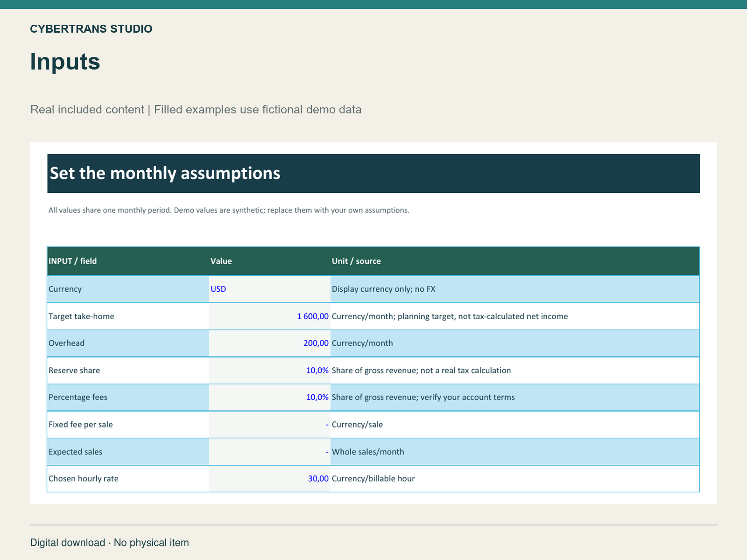The width and height of the screenshot is (747, 560).
Task: Select the 'Unit / source' column header
Action: 356,261
